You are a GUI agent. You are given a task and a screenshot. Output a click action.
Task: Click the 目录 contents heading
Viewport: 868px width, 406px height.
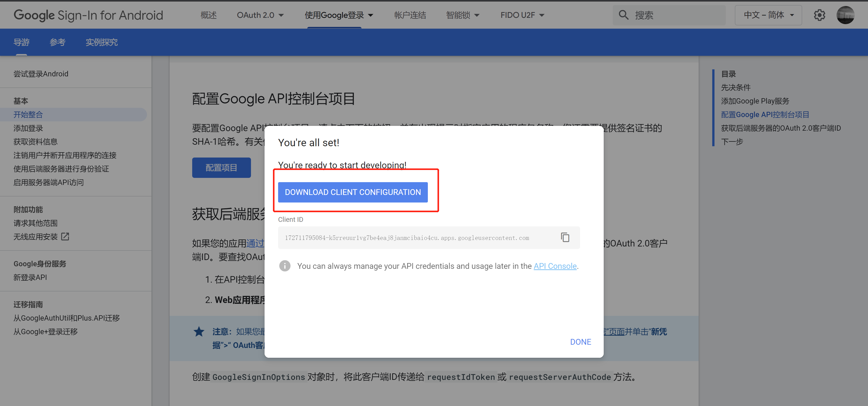click(x=728, y=74)
